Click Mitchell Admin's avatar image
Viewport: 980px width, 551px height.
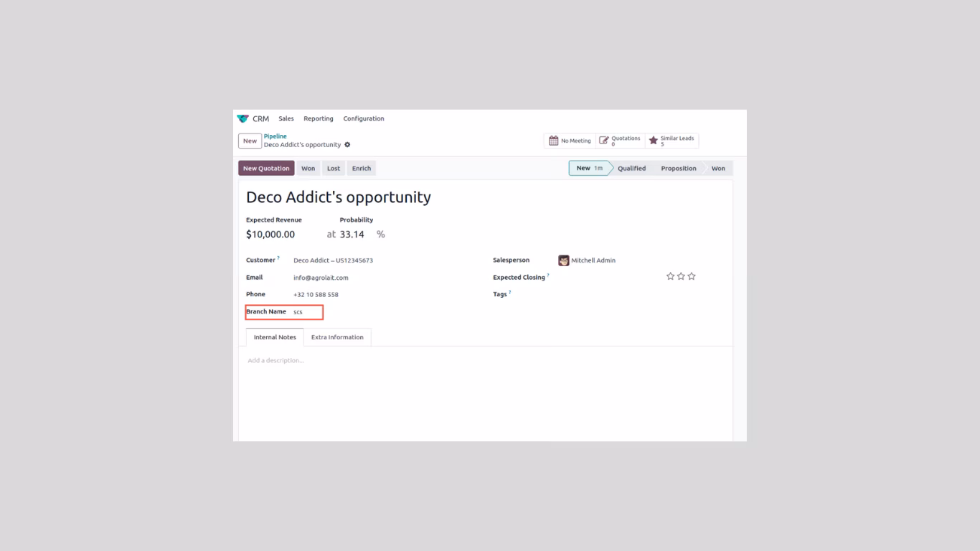(x=564, y=260)
